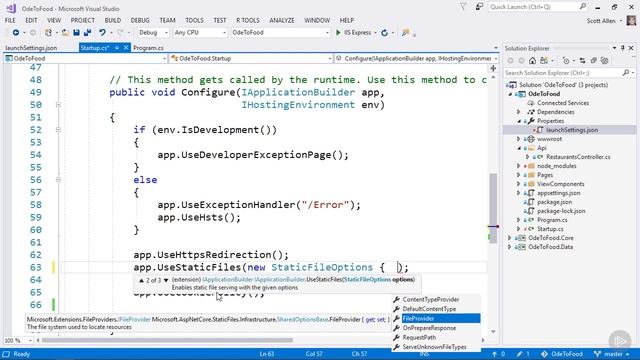Switch to the Program.cs tab

pos(148,48)
